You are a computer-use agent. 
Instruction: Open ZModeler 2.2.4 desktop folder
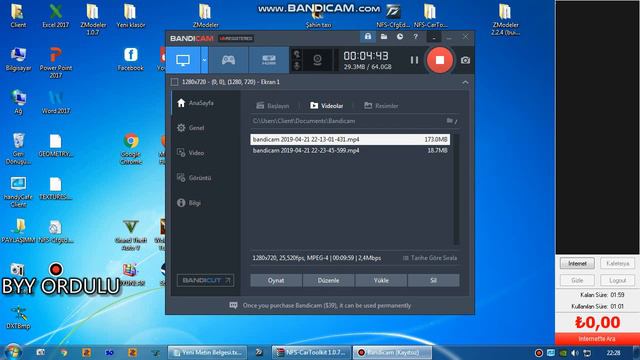tap(505, 19)
